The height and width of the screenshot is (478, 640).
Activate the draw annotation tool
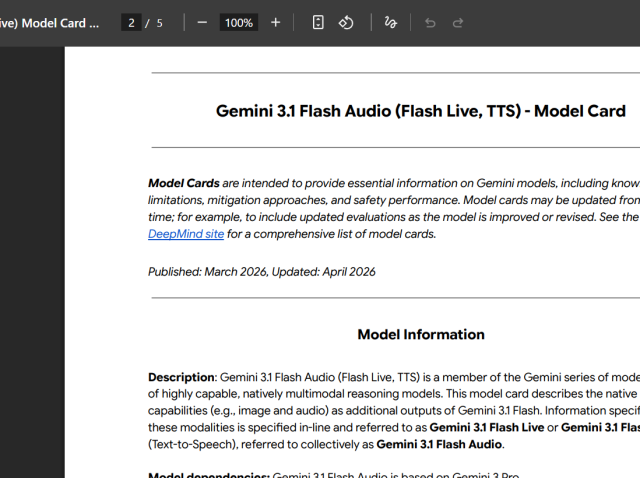click(391, 23)
